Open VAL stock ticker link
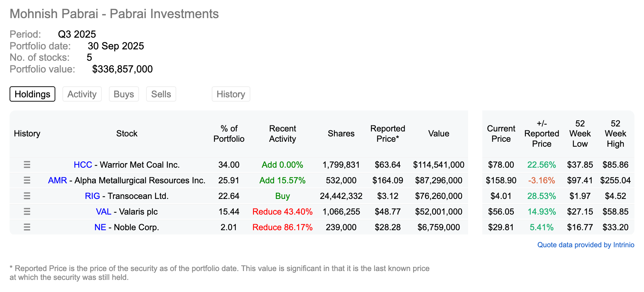Viewport: 644px width, 292px height. (x=104, y=212)
